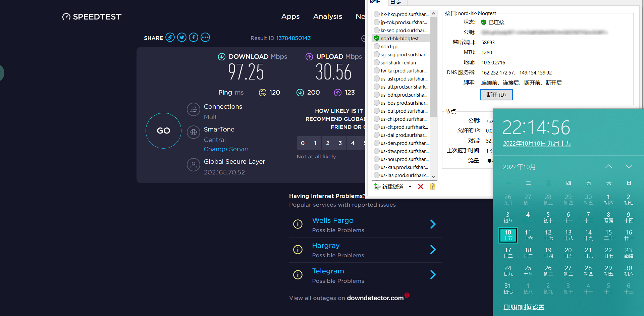
Task: Open the 新建隧道 dropdown arrow
Action: coord(410,187)
